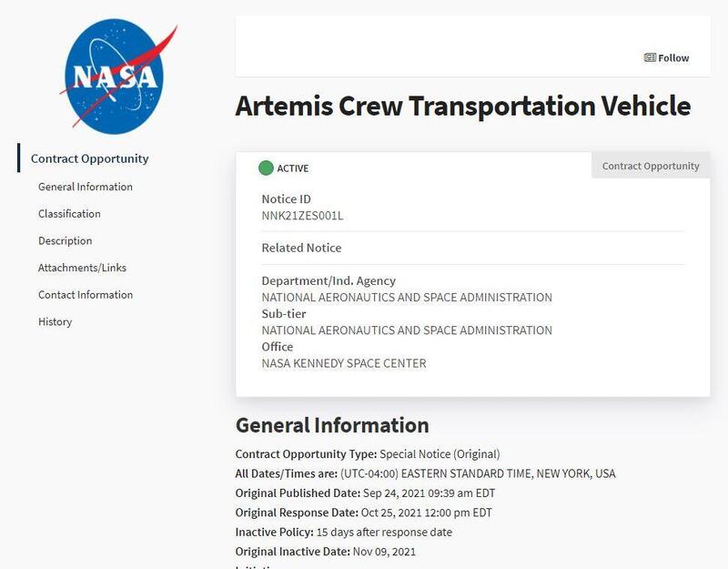Click the green Active status dot

click(266, 168)
